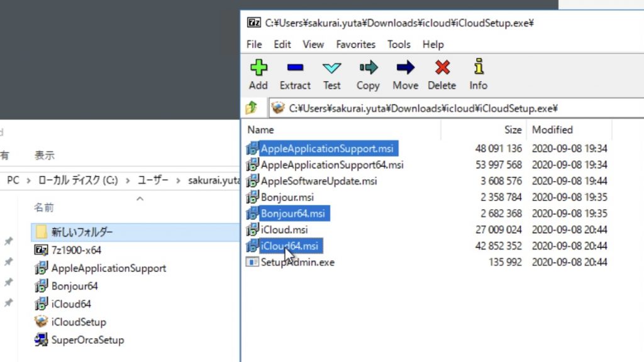Expand the breadcrumb chevron after ローカル ディスク (C:)
The width and height of the screenshot is (644, 362).
click(x=128, y=180)
